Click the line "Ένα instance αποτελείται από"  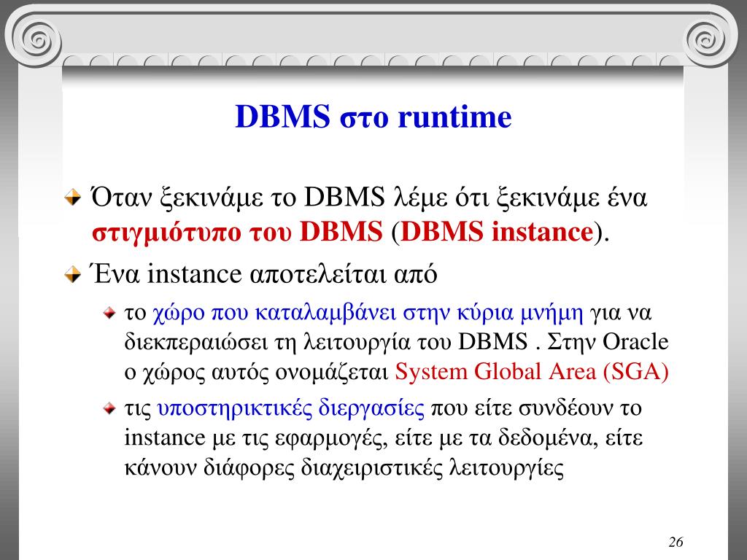pyautogui.click(x=264, y=274)
